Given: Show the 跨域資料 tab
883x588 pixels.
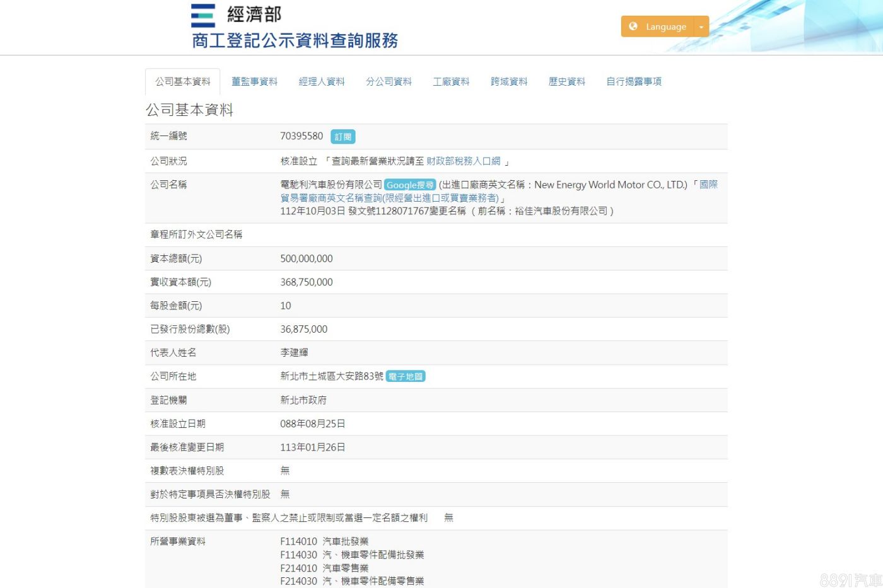Looking at the screenshot, I should (509, 82).
